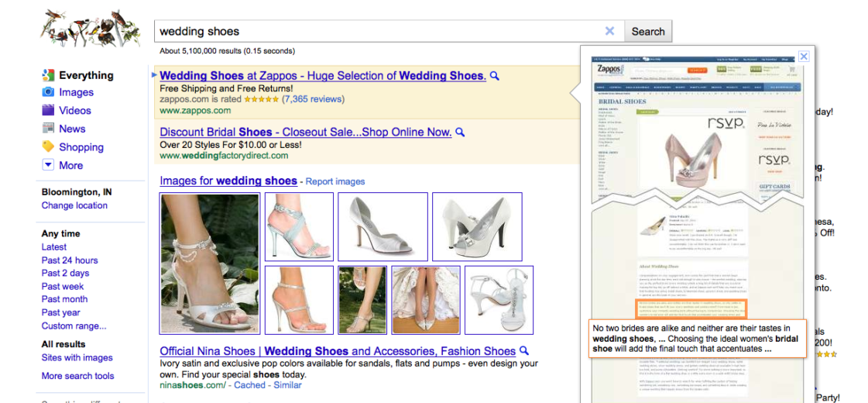Click the Zappos logo in the preview

point(612,71)
